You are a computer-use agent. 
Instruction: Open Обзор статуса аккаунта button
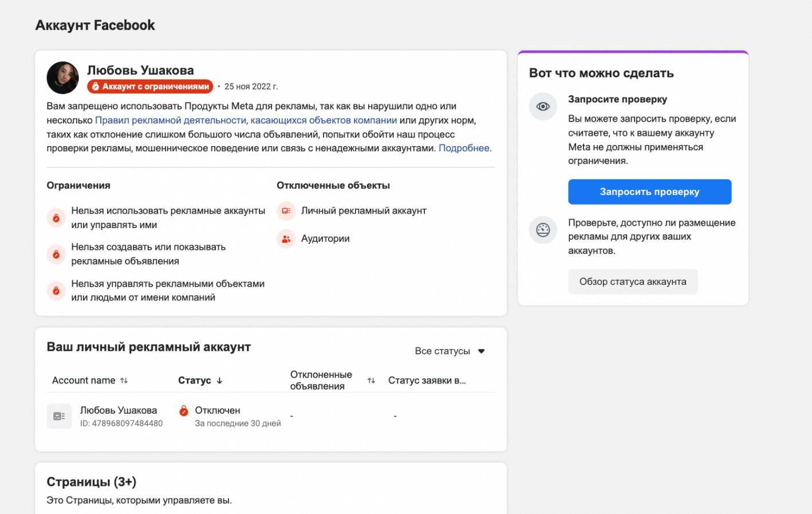[633, 282]
